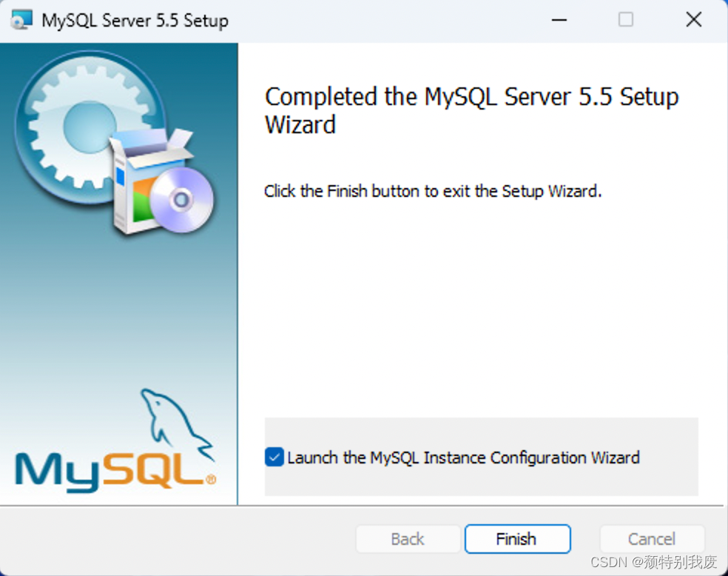Select the Cancel button

click(x=651, y=539)
